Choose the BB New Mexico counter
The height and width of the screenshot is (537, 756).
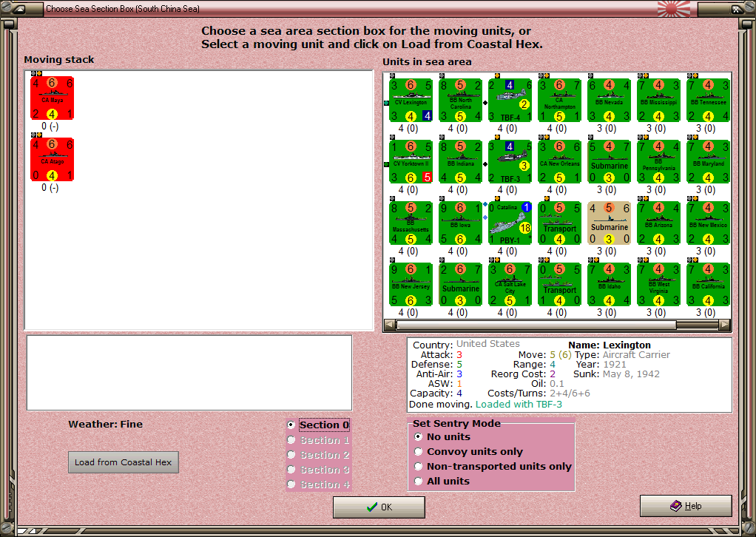[708, 223]
